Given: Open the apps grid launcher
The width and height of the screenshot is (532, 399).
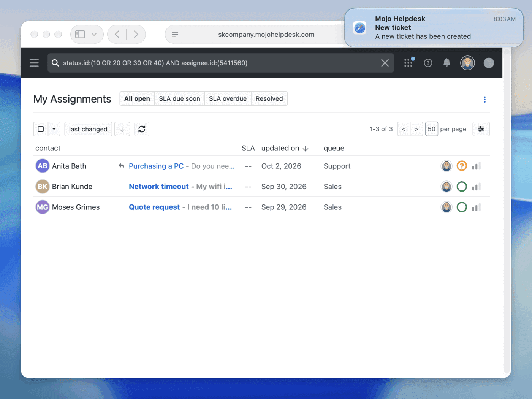Looking at the screenshot, I should point(409,63).
